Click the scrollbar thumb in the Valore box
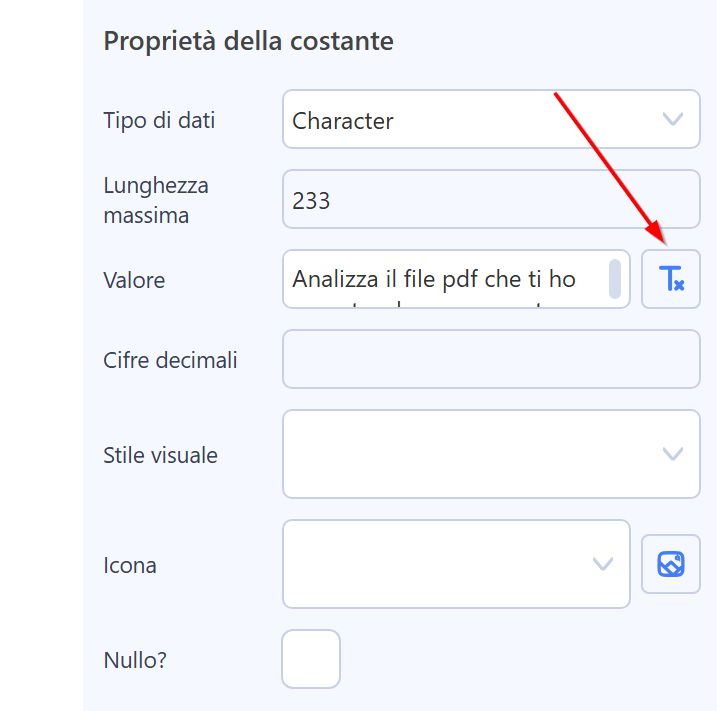 (615, 279)
